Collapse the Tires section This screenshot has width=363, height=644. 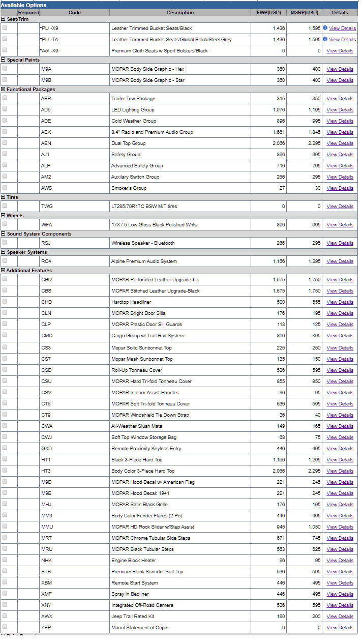(3, 197)
